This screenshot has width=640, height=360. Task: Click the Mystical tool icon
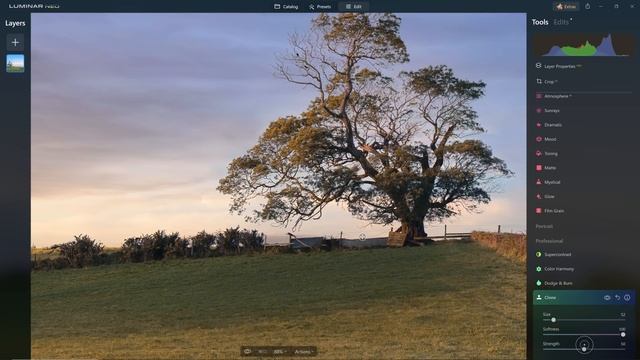click(539, 182)
